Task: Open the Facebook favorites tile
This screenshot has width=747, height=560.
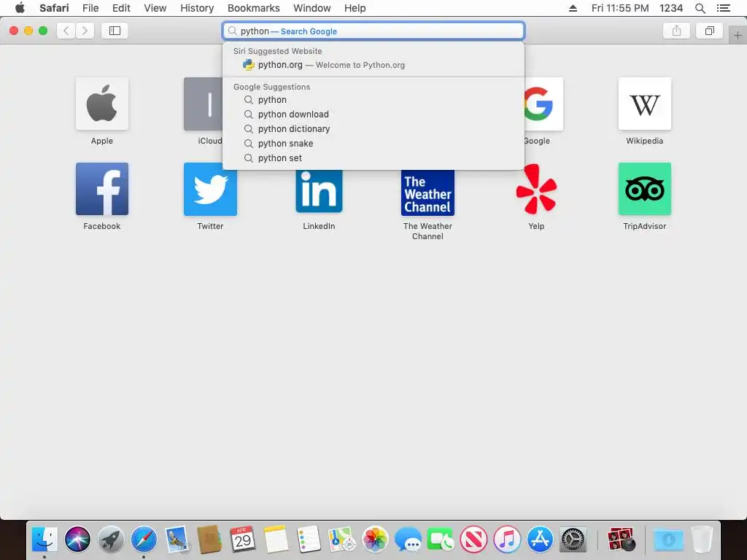Action: click(102, 189)
